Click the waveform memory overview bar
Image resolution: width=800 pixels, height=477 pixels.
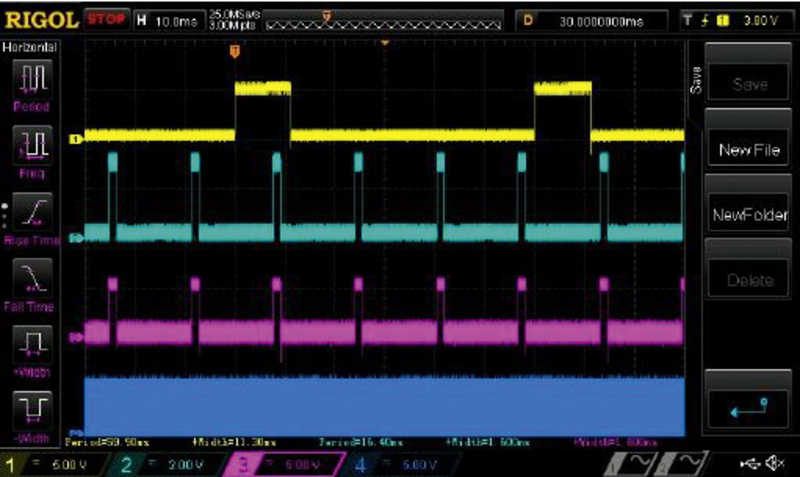[x=384, y=22]
